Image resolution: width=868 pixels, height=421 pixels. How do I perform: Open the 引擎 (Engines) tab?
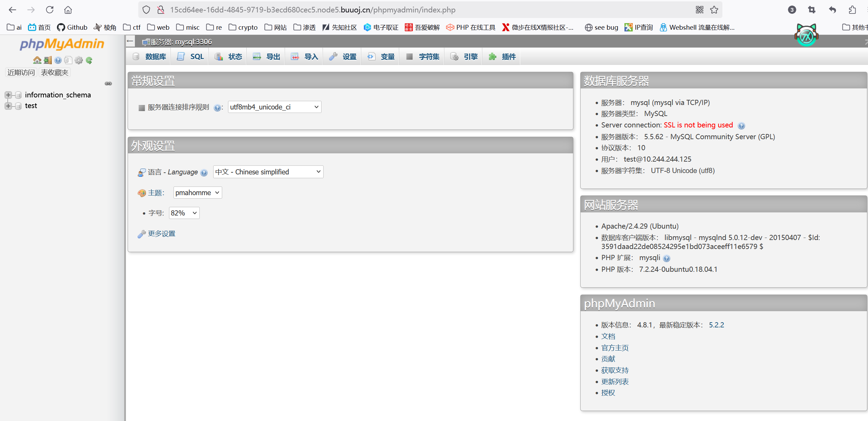pyautogui.click(x=464, y=57)
